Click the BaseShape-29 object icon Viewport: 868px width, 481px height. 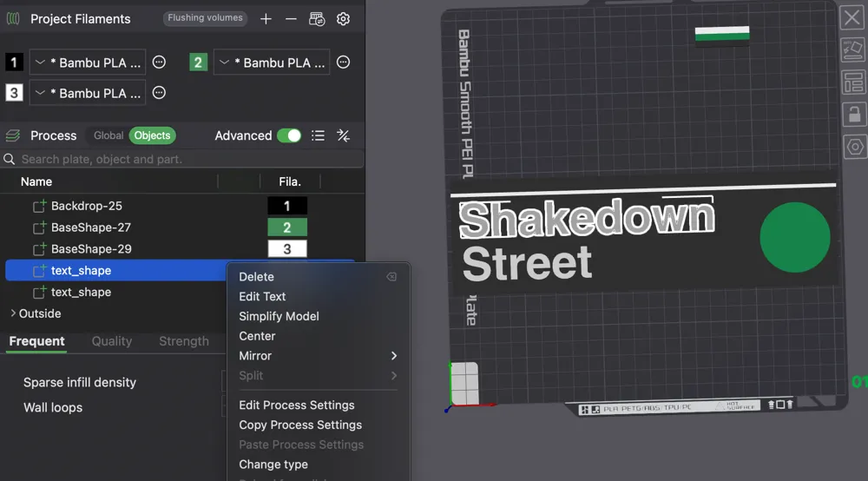[x=39, y=249]
